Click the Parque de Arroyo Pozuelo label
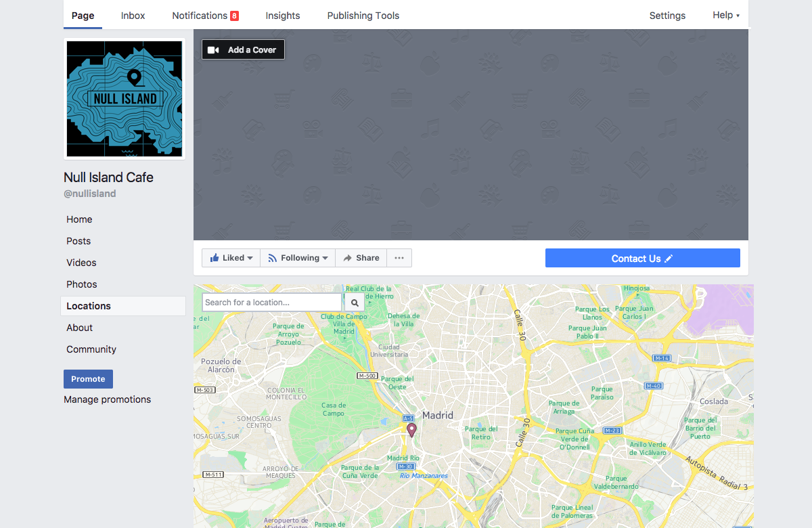The image size is (812, 528). [x=289, y=334]
